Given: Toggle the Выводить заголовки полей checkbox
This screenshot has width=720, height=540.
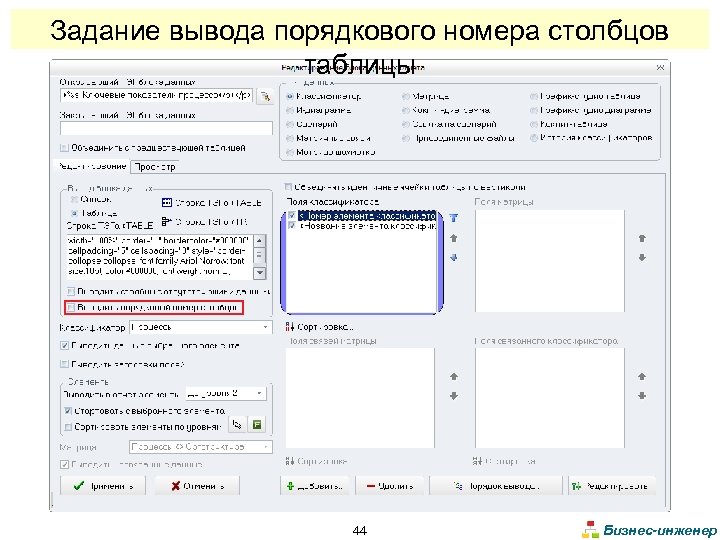Looking at the screenshot, I should [64, 364].
